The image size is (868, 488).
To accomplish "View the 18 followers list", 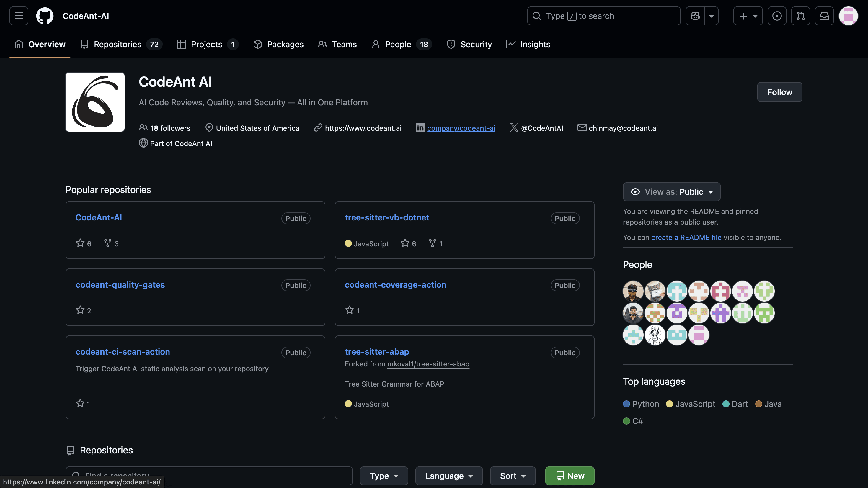I will [164, 128].
